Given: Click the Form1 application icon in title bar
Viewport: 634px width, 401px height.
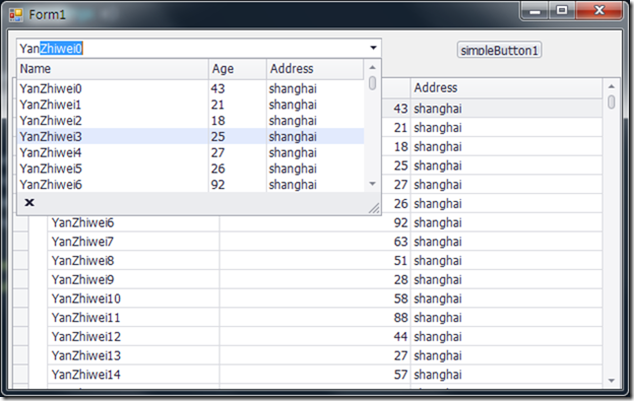Looking at the screenshot, I should pyautogui.click(x=16, y=15).
